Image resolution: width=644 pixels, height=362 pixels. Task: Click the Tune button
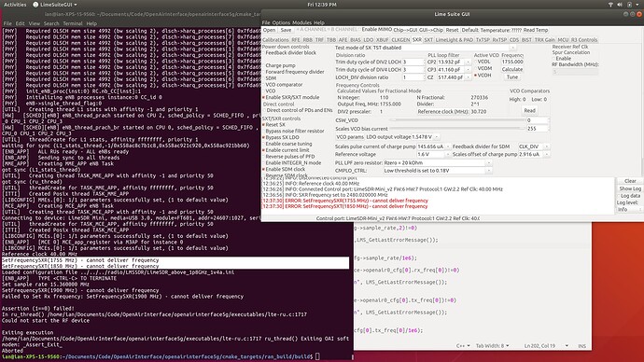(512, 77)
